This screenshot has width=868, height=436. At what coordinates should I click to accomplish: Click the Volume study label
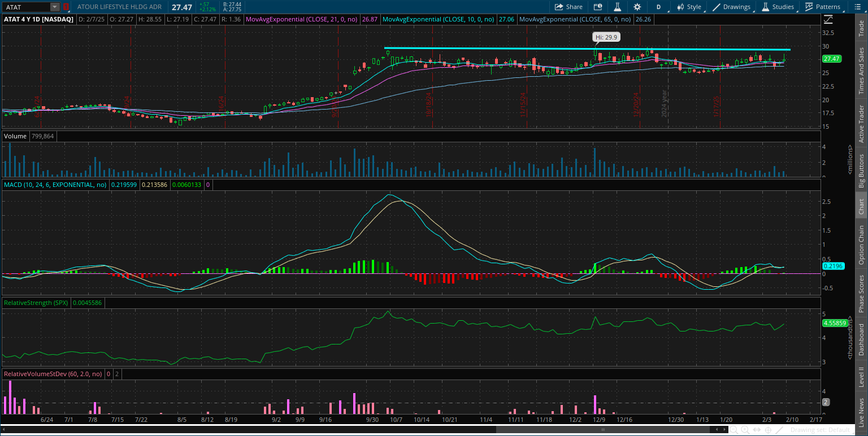click(x=15, y=136)
